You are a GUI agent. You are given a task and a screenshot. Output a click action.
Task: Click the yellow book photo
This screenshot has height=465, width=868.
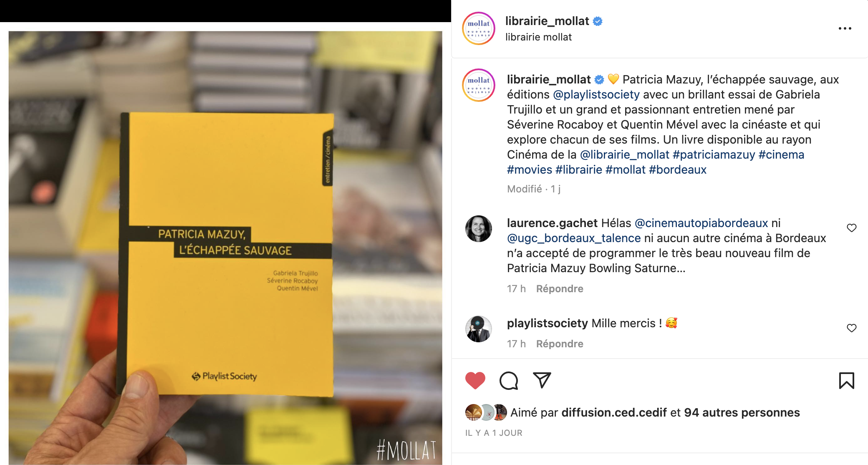pos(225,248)
